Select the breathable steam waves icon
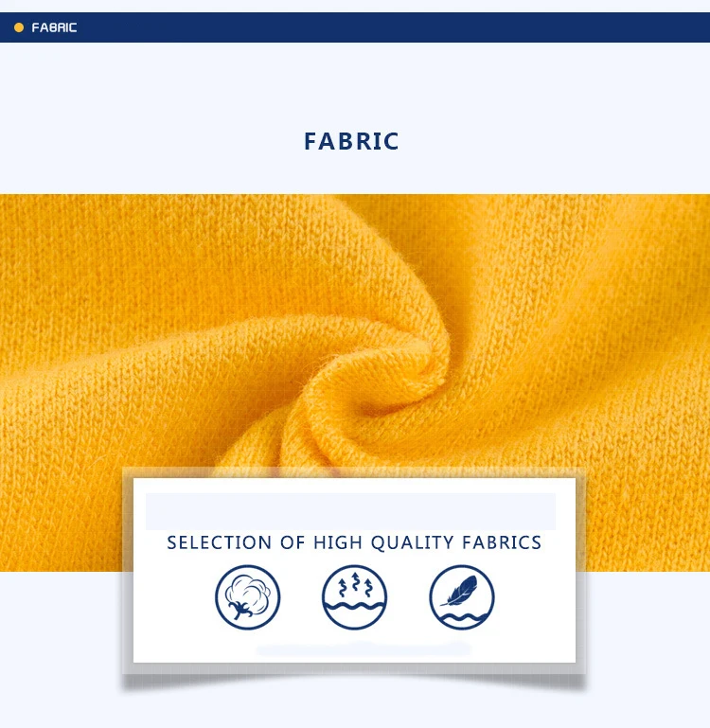Screen dimensions: 710x728 click(x=354, y=597)
